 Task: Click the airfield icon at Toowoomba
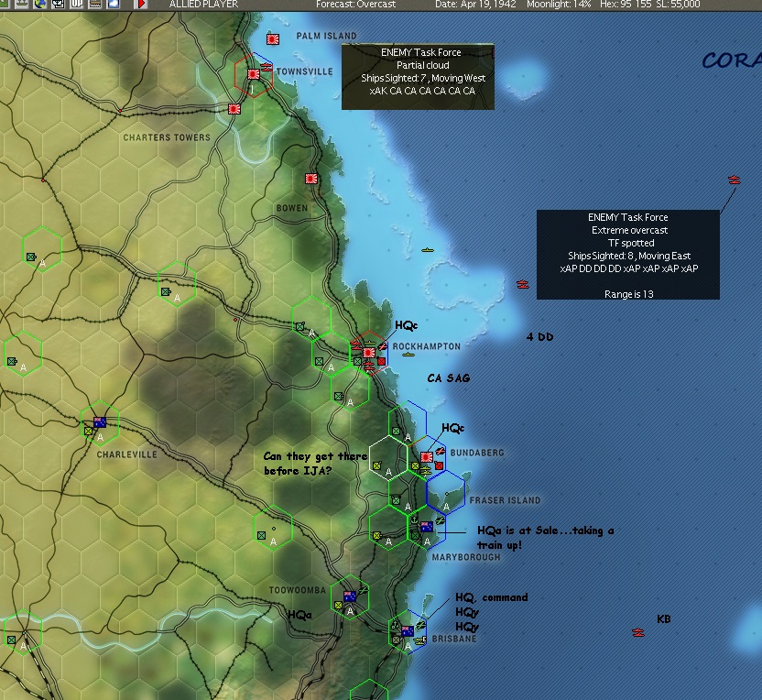point(363,591)
